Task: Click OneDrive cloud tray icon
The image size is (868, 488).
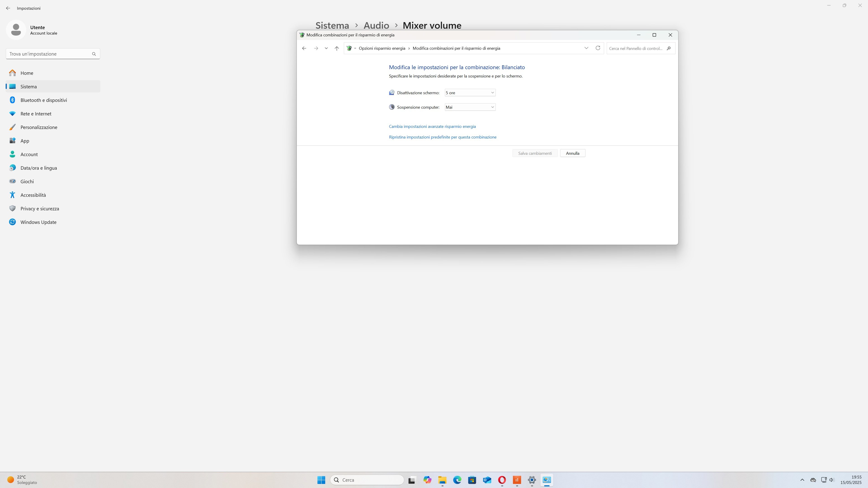Action: 813,480
